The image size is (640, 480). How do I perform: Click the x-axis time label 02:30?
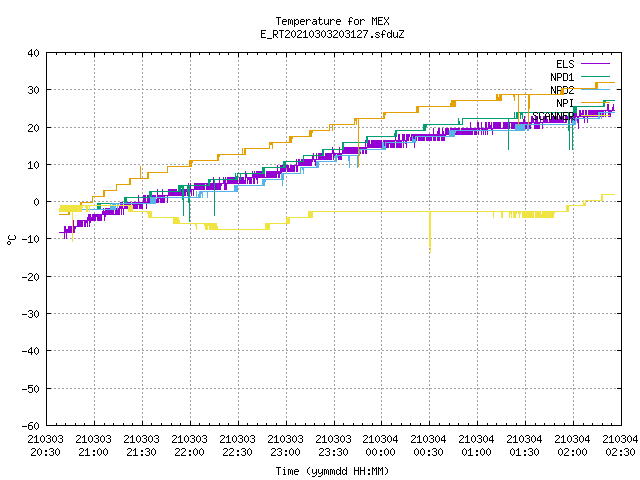tap(620, 452)
